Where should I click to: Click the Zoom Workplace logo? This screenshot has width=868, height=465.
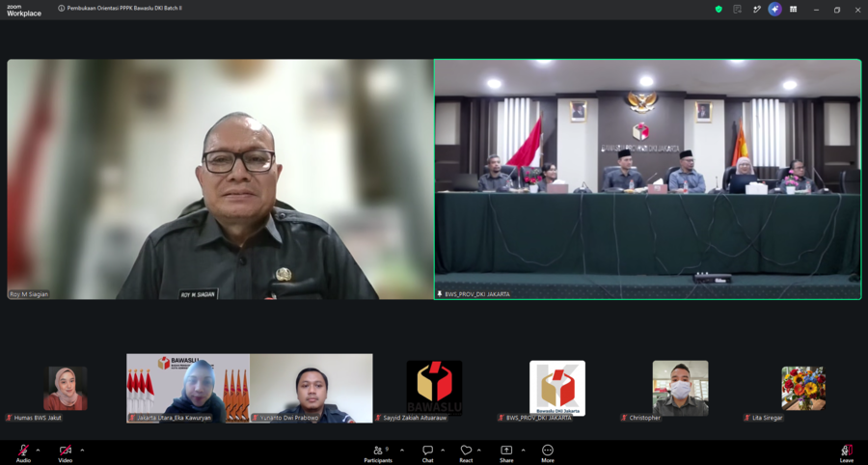(24, 11)
